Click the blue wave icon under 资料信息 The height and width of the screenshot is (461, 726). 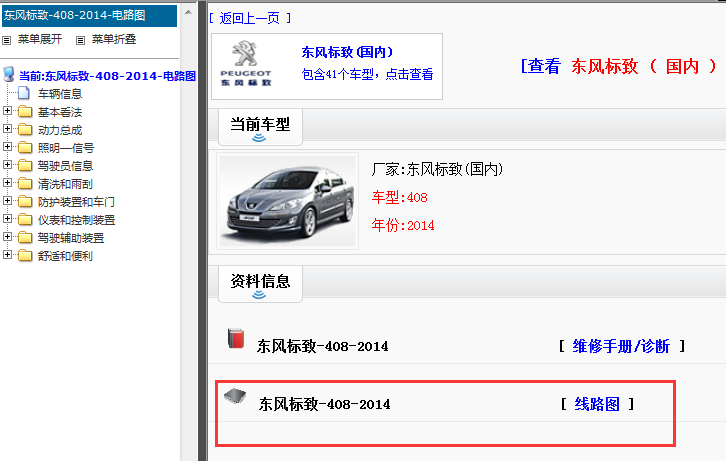point(259,294)
